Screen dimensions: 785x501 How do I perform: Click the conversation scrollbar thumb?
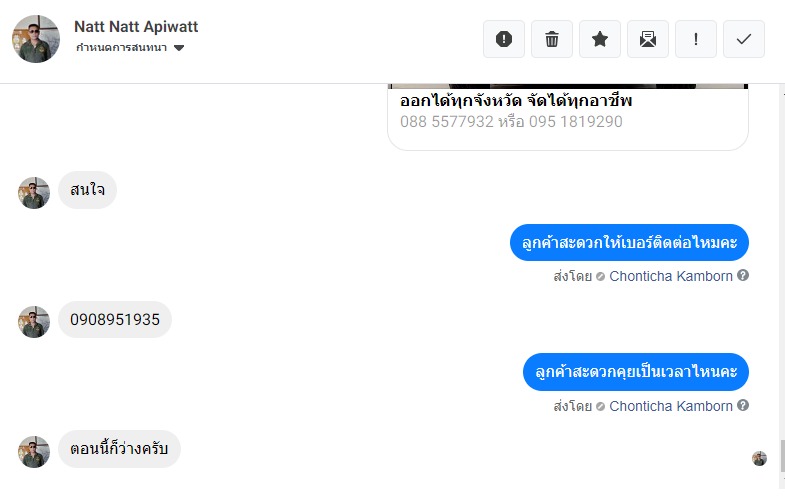(780, 456)
